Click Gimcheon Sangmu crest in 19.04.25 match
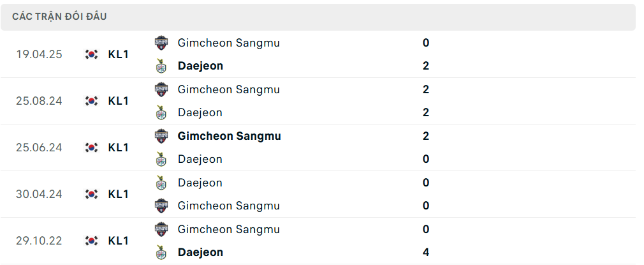Viewport: 644px width, 265px height. (161, 43)
